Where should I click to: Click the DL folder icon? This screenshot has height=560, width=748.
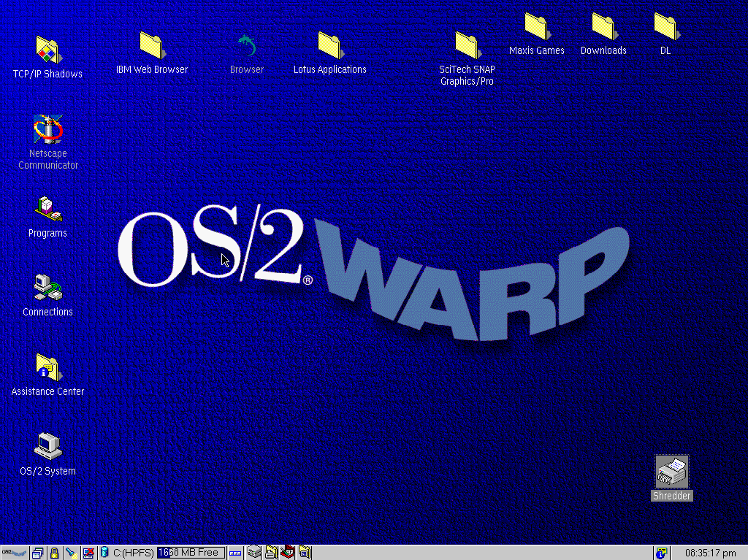pyautogui.click(x=666, y=26)
